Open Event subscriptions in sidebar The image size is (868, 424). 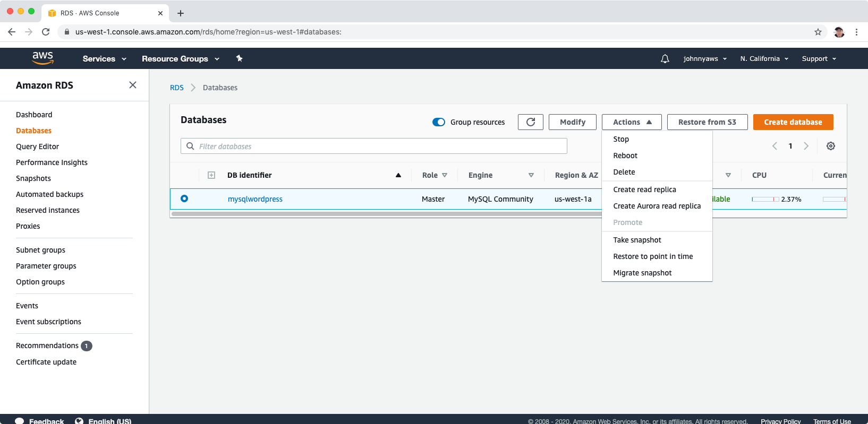coord(48,322)
